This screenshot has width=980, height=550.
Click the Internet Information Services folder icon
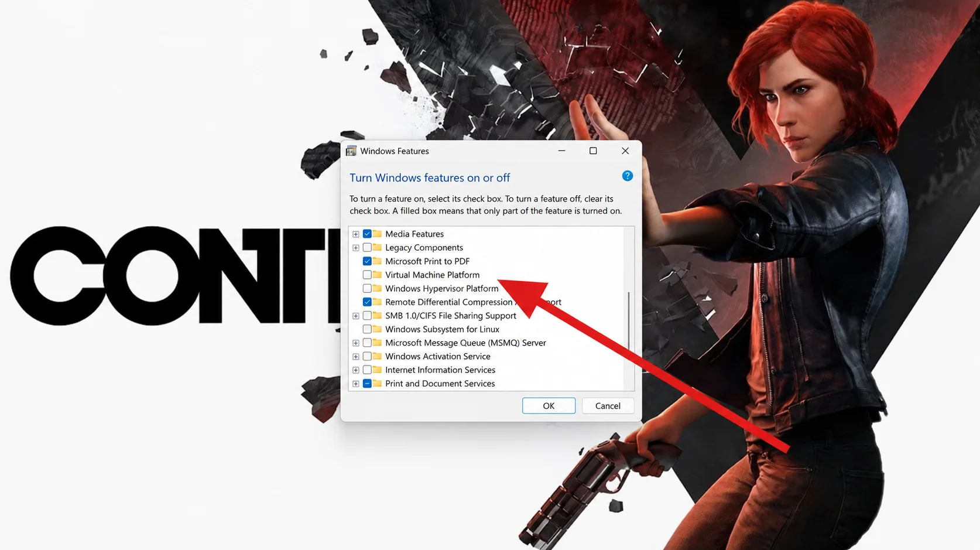[x=378, y=370]
